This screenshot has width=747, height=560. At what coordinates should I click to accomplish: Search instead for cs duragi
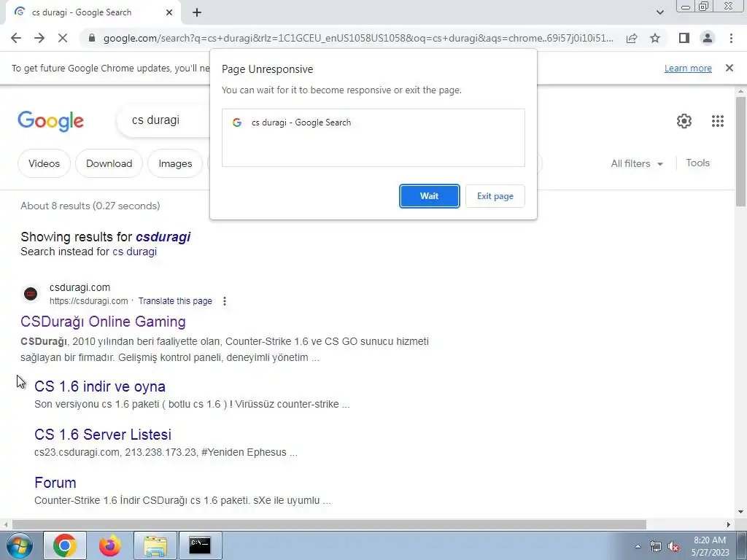click(x=134, y=252)
